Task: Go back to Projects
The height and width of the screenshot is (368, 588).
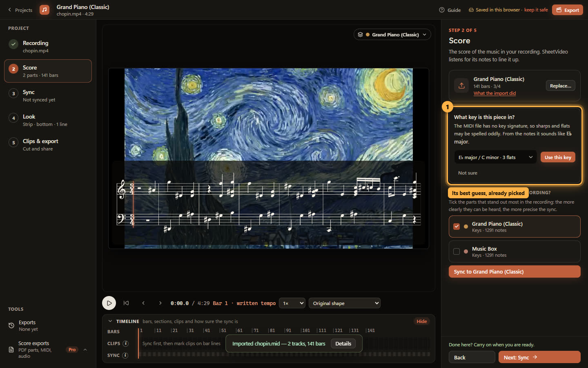Action: (x=20, y=10)
